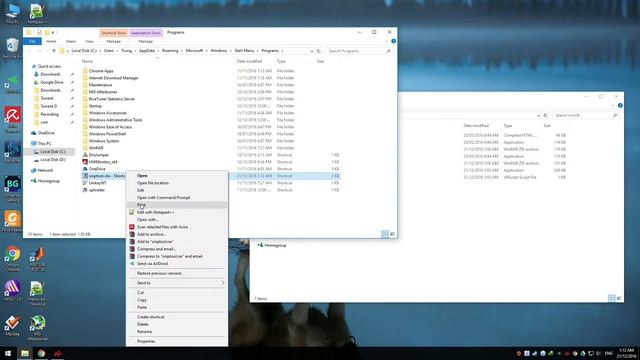Image resolution: width=640 pixels, height=360 pixels.
Task: Click the Dnsjumper shortcut icon
Action: point(85,155)
